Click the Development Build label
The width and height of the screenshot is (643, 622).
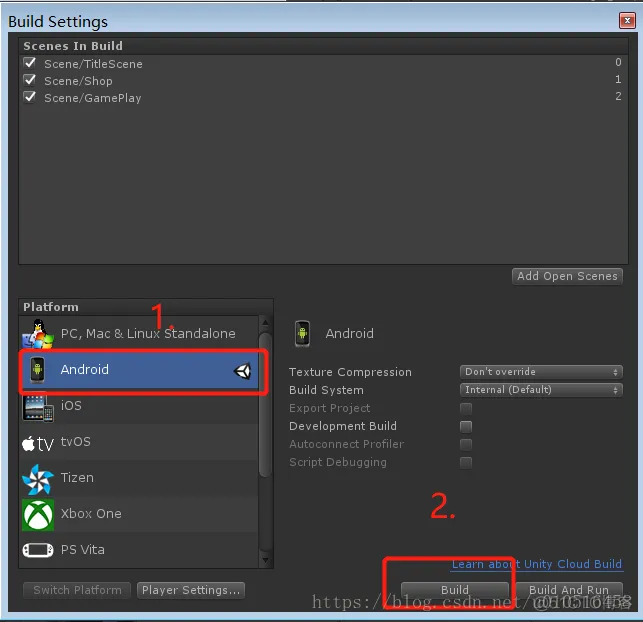(343, 426)
